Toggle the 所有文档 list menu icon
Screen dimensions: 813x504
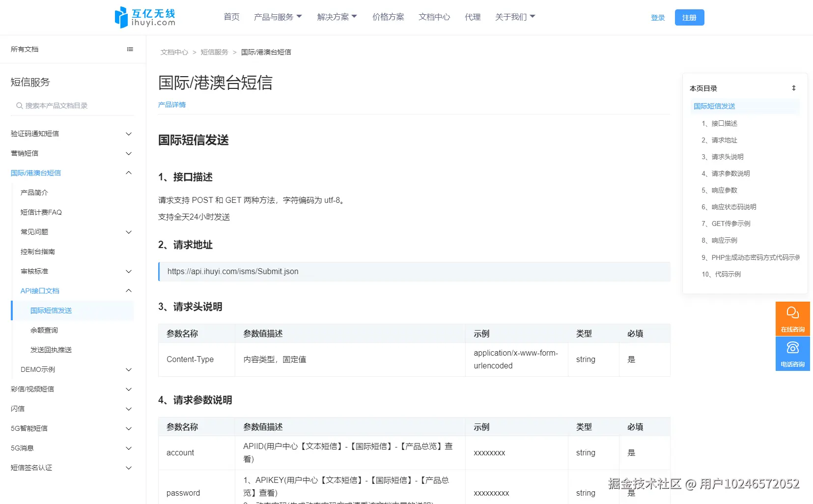click(x=130, y=49)
